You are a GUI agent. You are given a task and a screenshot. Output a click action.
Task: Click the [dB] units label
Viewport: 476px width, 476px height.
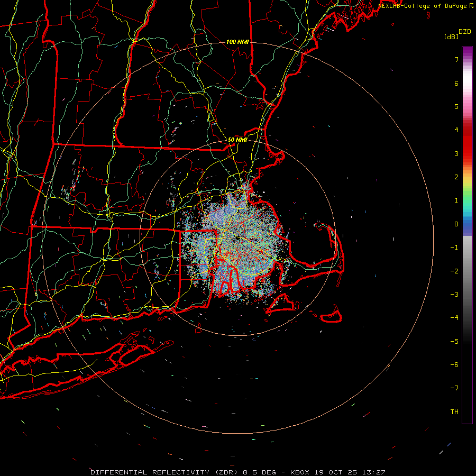(x=451, y=36)
